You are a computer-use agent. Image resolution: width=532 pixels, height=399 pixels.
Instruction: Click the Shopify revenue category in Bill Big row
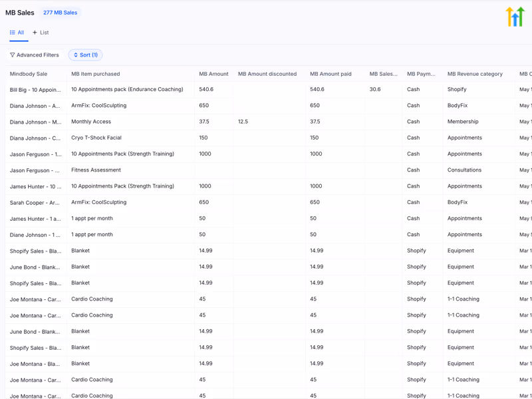[457, 89]
